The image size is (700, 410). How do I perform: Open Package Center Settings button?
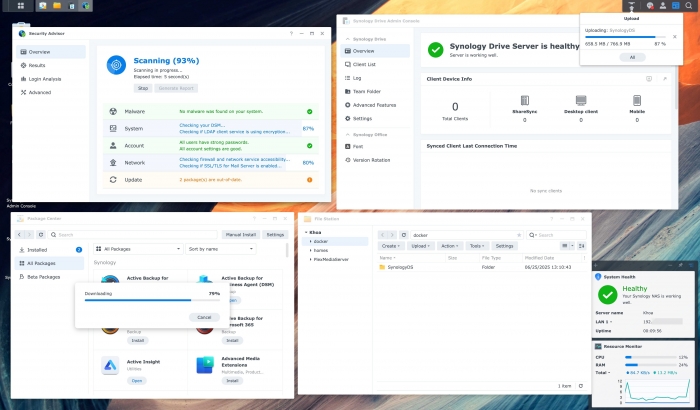[275, 234]
